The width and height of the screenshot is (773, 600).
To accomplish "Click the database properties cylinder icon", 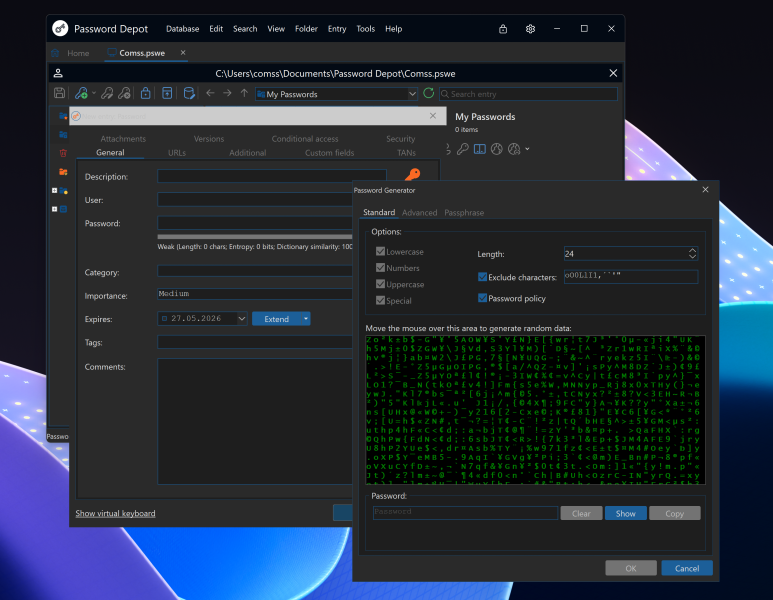I will pyautogui.click(x=189, y=93).
